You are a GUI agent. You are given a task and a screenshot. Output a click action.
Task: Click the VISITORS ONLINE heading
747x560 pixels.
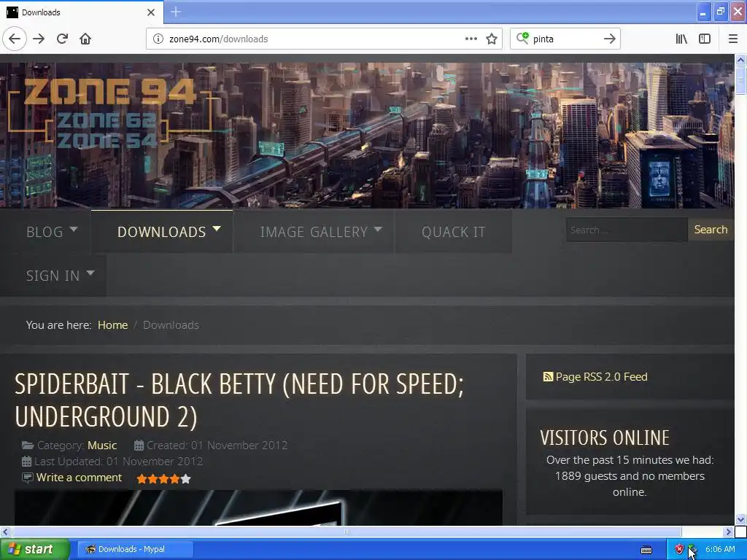(605, 437)
